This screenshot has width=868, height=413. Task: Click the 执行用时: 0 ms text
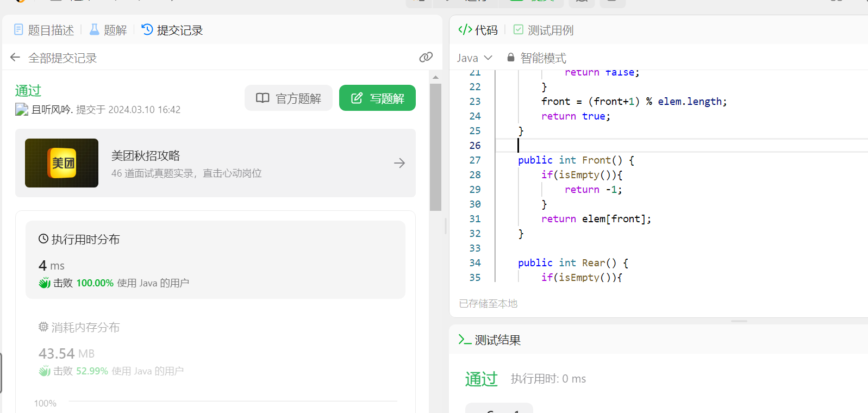click(x=548, y=379)
